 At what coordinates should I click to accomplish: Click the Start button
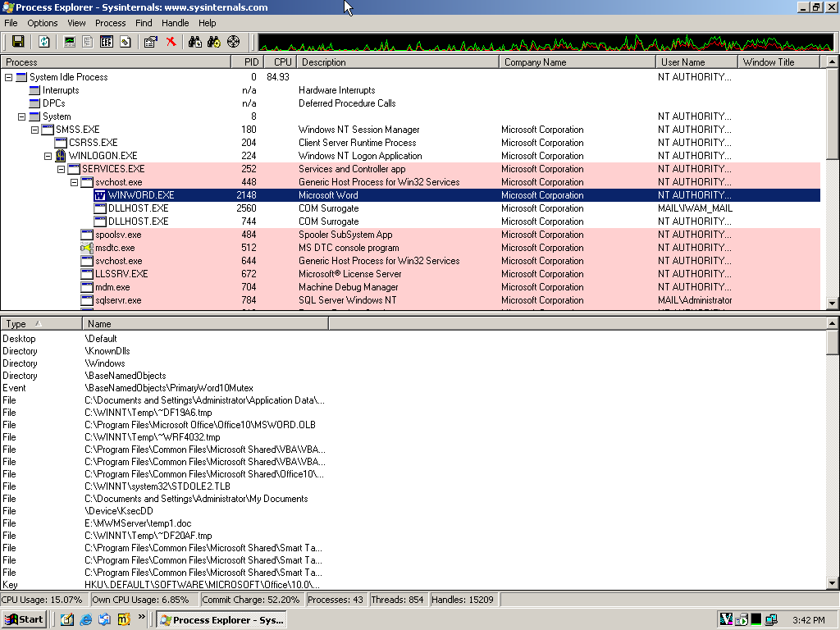25,620
